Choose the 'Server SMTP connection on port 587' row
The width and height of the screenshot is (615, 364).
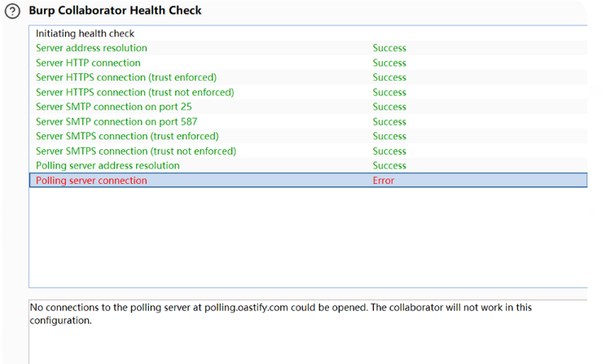[x=116, y=121]
